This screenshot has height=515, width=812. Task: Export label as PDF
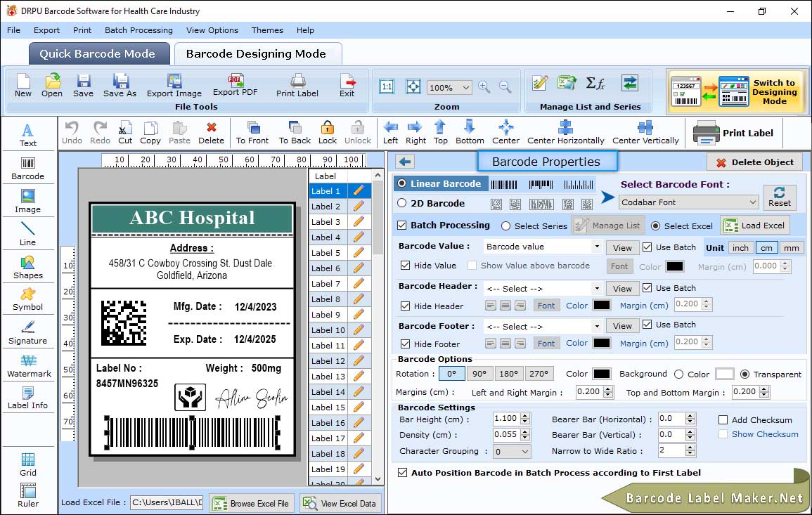(235, 86)
